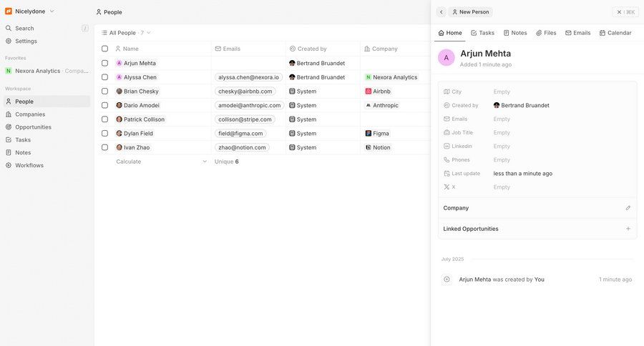Click the back chevron in the side panel
The height and width of the screenshot is (346, 644).
pyautogui.click(x=441, y=12)
